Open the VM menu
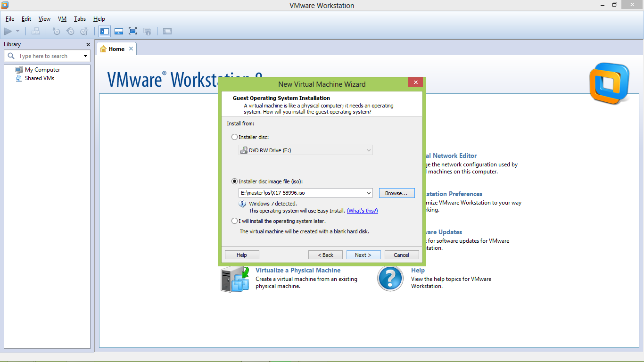 pyautogui.click(x=62, y=19)
